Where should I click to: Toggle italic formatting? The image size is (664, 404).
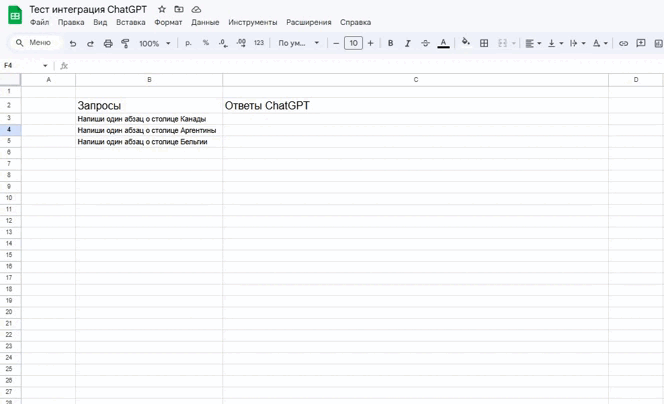click(407, 43)
